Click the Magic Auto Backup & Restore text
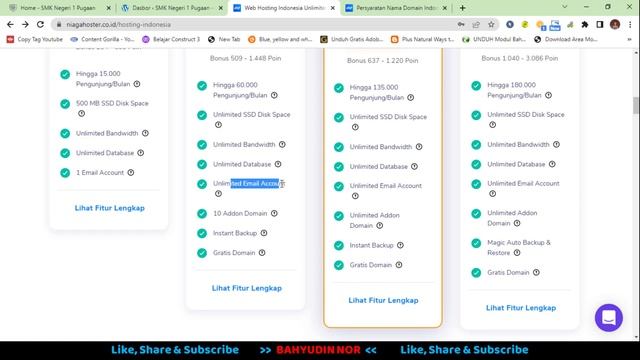Image resolution: width=640 pixels, height=360 pixels. (x=519, y=247)
